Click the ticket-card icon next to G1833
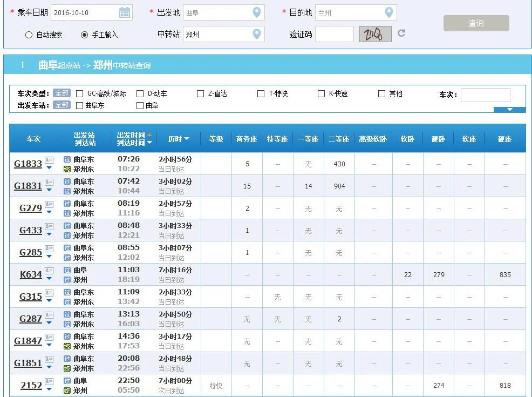The height and width of the screenshot is (397, 532). [x=48, y=160]
